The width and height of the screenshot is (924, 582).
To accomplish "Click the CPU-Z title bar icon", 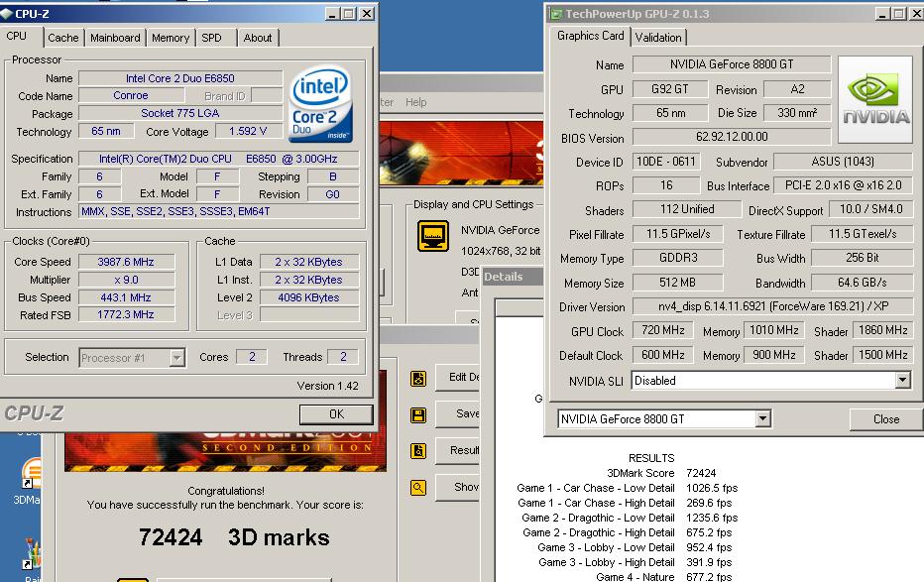I will coord(7,13).
